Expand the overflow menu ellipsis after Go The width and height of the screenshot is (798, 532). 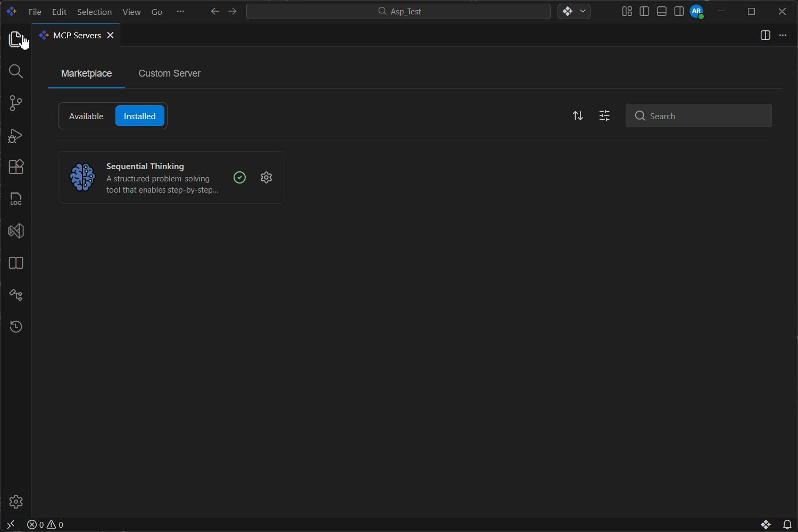(180, 12)
